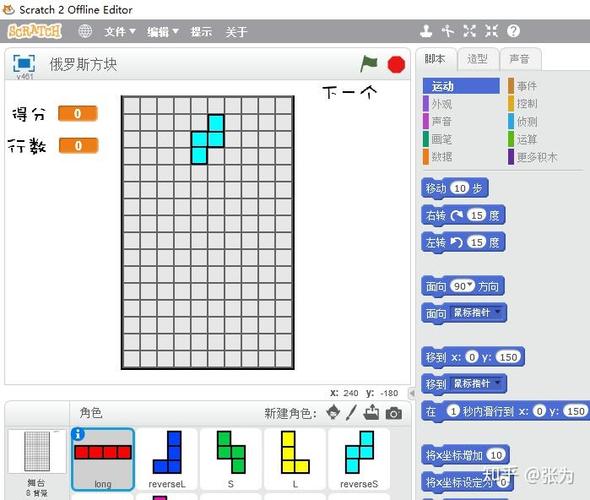Click the 左转 counterclockwise turn block
Viewport: 590px width, 500px height.
click(463, 242)
